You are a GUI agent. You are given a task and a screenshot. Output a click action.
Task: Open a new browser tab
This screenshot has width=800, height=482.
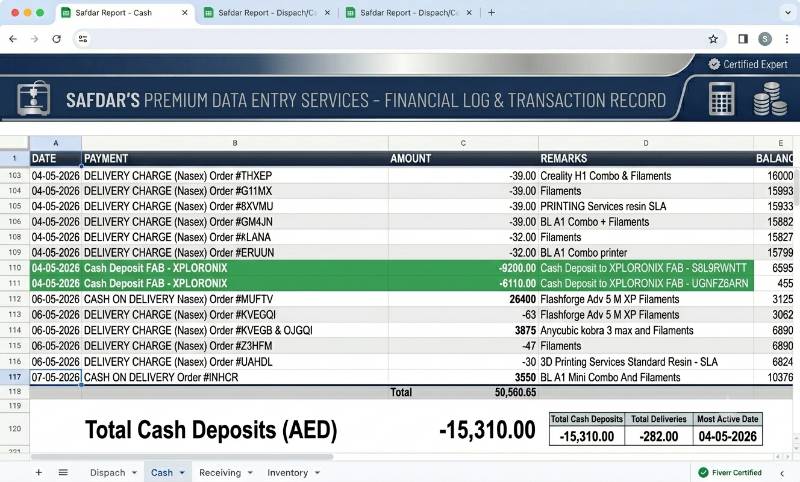pos(491,13)
